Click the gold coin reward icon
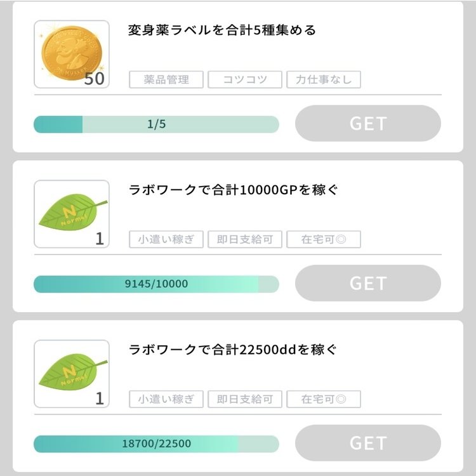 (71, 54)
